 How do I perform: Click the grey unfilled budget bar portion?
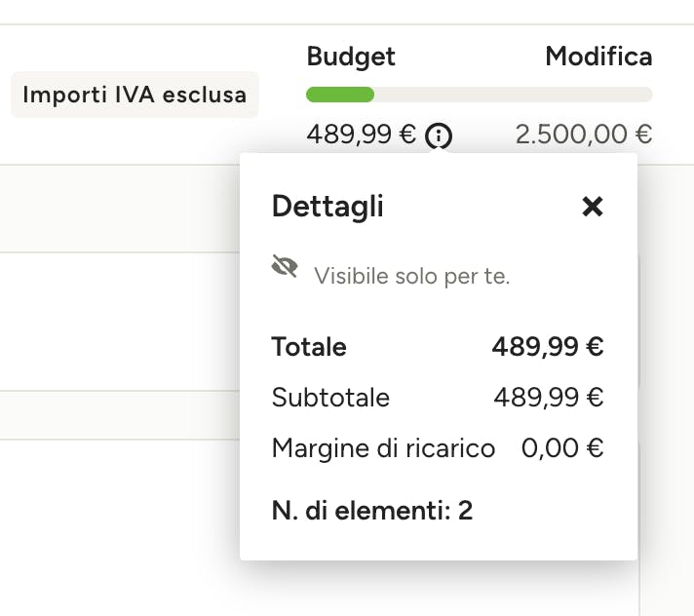point(514,95)
